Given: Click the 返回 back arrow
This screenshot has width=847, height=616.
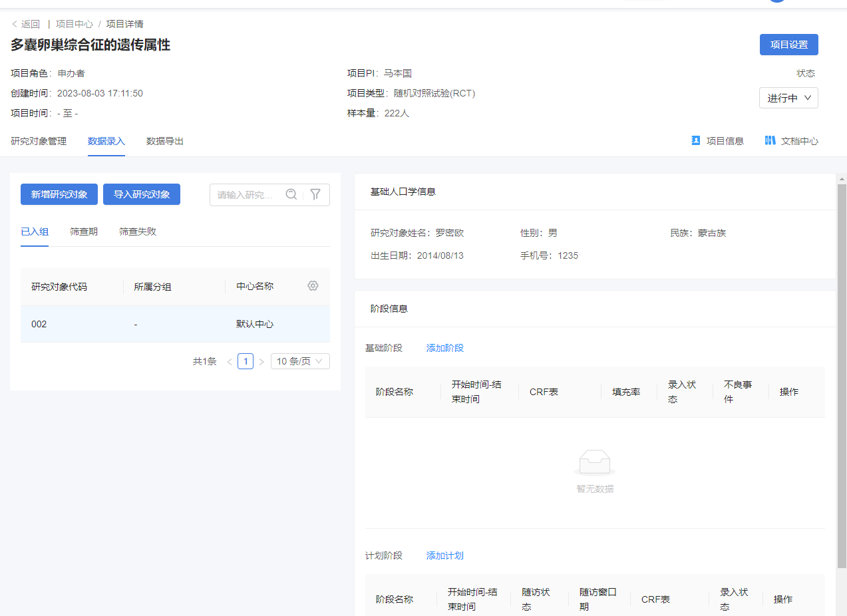Looking at the screenshot, I should tap(15, 24).
